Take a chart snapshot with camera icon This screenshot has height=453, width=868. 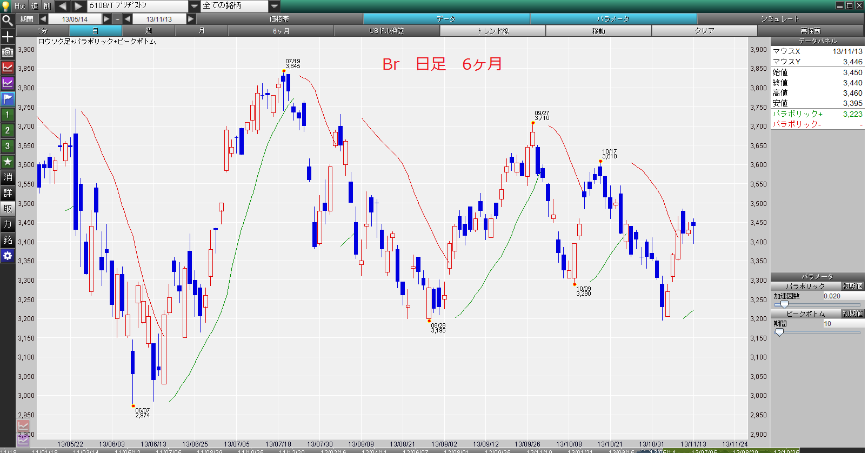pyautogui.click(x=8, y=52)
